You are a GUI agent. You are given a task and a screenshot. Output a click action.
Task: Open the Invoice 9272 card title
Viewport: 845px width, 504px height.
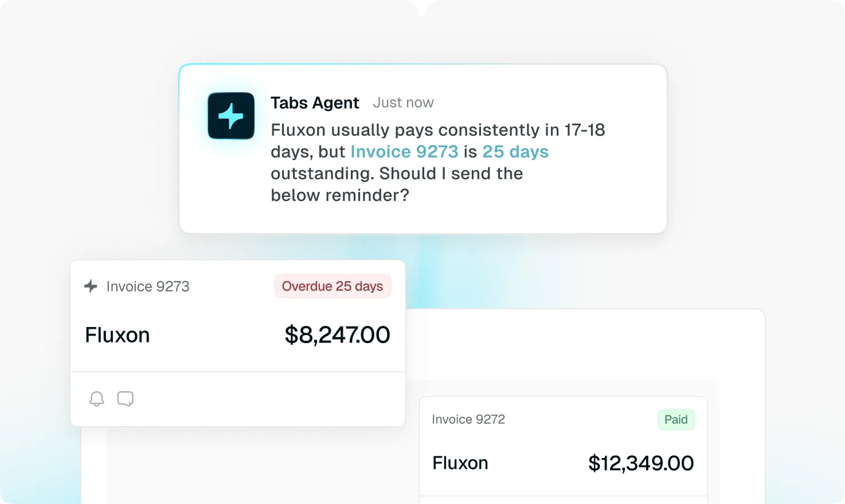(468, 419)
